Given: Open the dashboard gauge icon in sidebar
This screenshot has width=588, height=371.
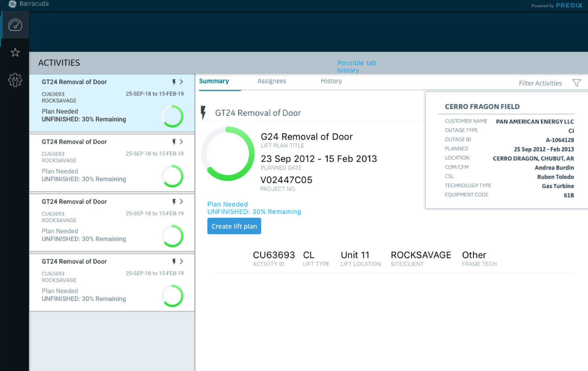Looking at the screenshot, I should tap(15, 25).
